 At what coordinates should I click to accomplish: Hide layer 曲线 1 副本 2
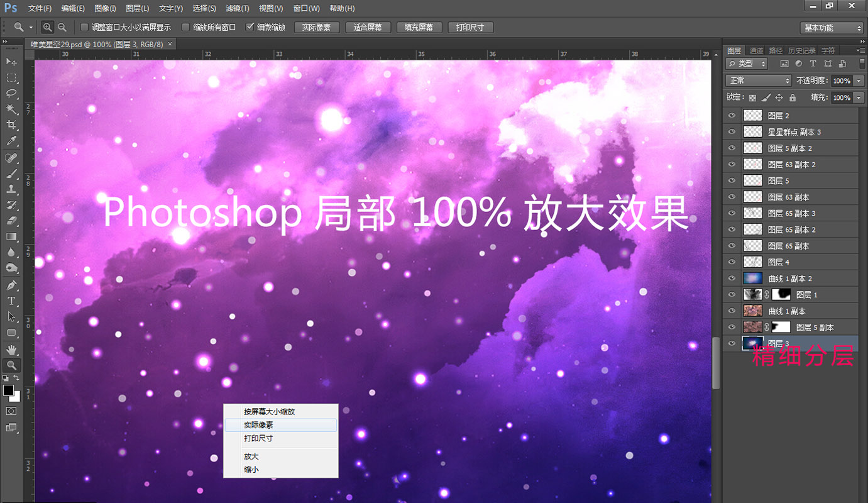click(731, 279)
